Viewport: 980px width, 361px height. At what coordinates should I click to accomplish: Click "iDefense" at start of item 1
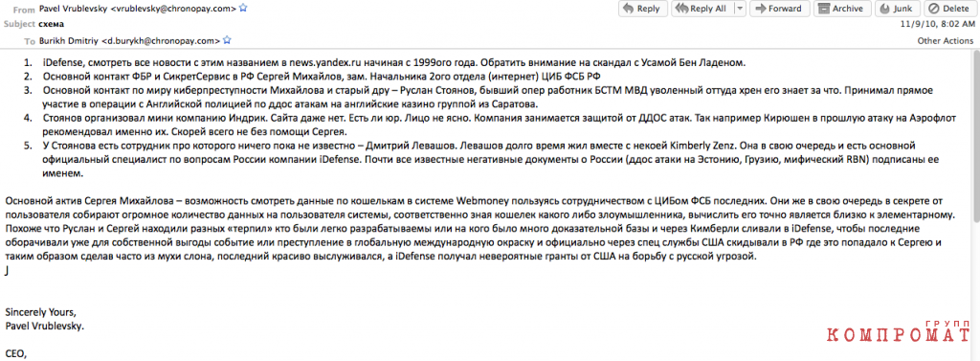[62, 63]
